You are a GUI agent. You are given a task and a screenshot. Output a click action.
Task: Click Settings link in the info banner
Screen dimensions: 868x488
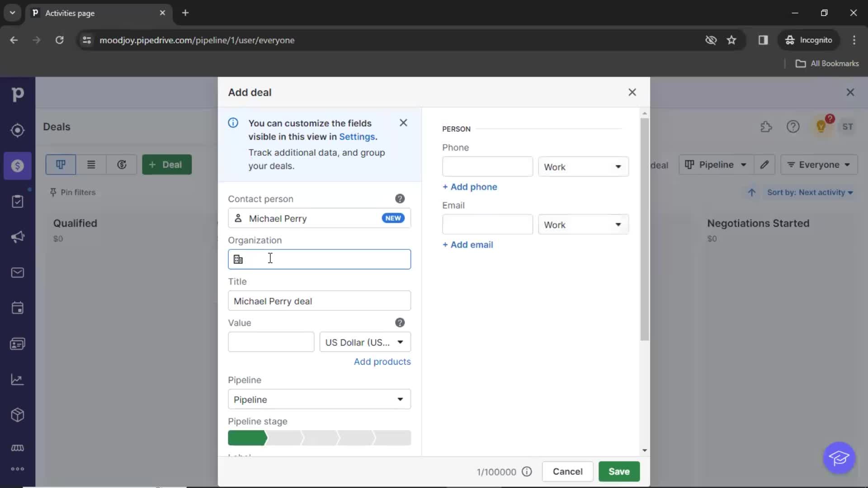(x=357, y=136)
